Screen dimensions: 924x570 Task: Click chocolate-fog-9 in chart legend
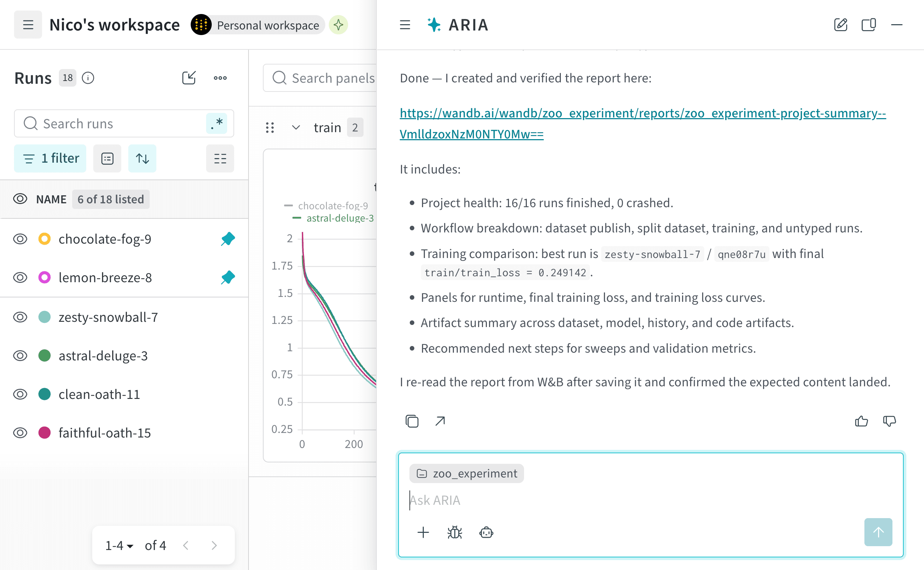333,206
